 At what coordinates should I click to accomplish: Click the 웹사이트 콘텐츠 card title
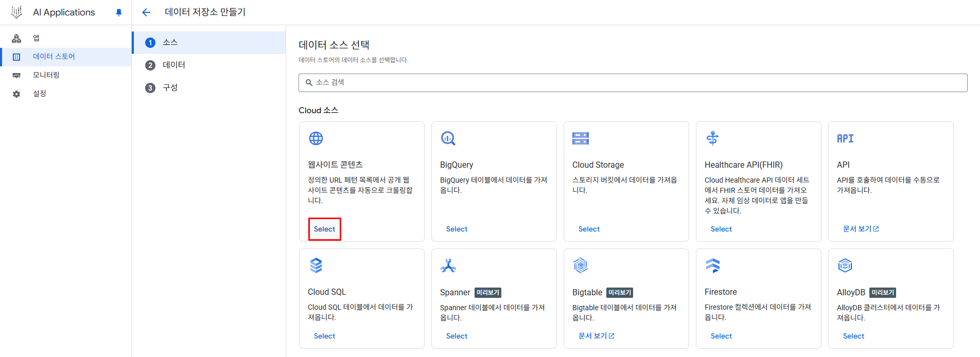click(336, 165)
